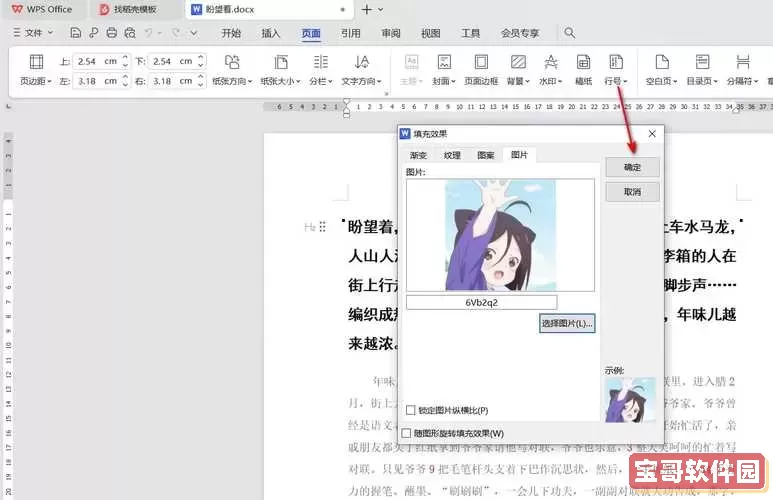Click the sample (示例) preview thumbnail
This screenshot has height=500, width=773.
point(630,400)
